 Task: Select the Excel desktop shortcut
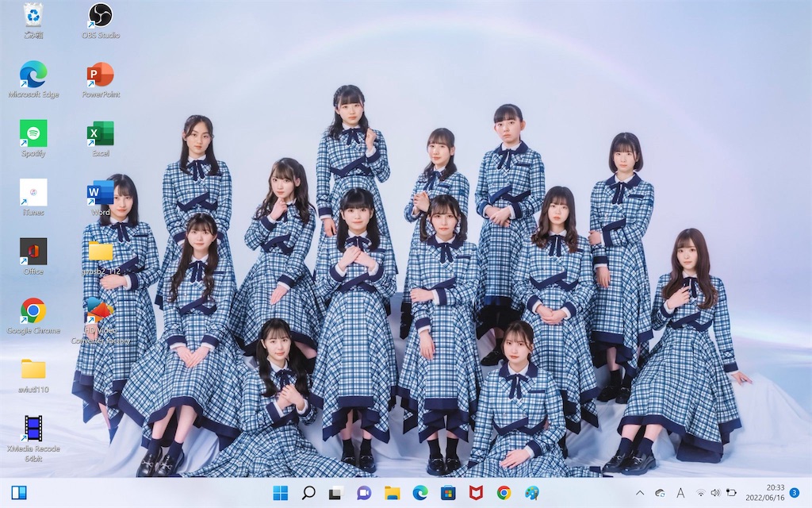click(101, 139)
